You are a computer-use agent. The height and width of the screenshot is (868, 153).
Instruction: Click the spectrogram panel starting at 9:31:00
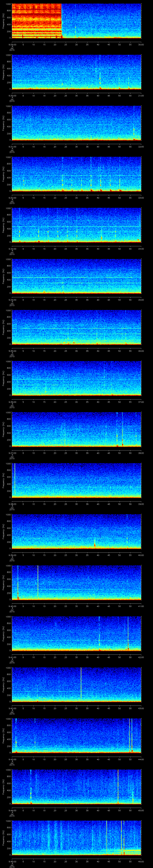(x=76, y=123)
